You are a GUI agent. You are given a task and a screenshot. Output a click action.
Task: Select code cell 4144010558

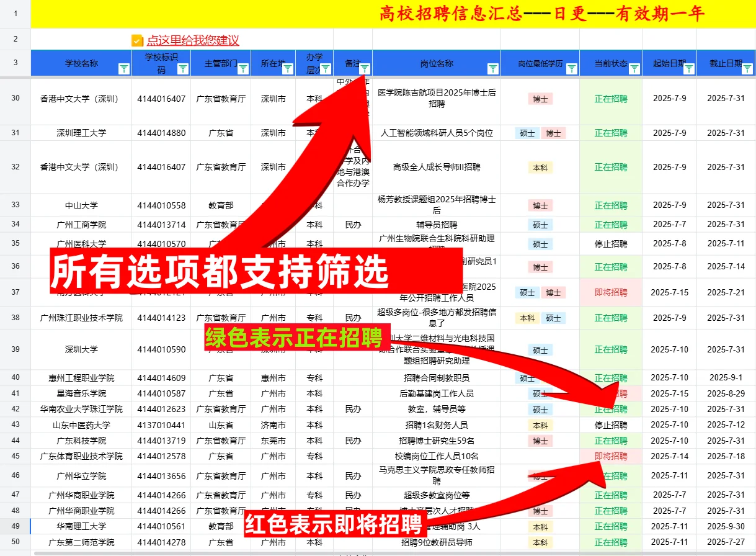pyautogui.click(x=161, y=205)
